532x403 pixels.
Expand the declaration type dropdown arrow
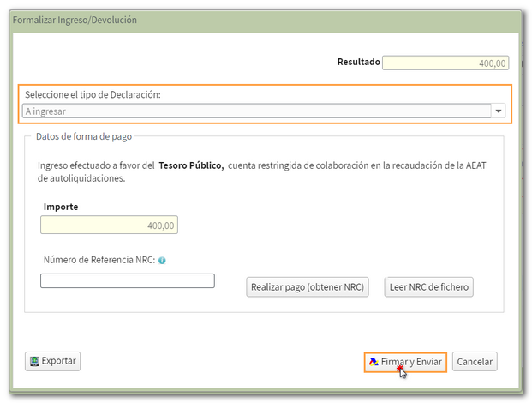coord(498,111)
